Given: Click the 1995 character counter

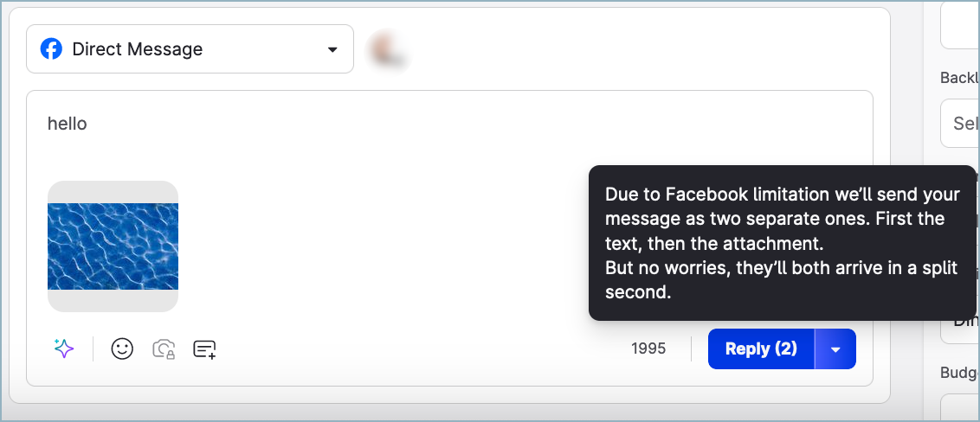Looking at the screenshot, I should [x=648, y=349].
